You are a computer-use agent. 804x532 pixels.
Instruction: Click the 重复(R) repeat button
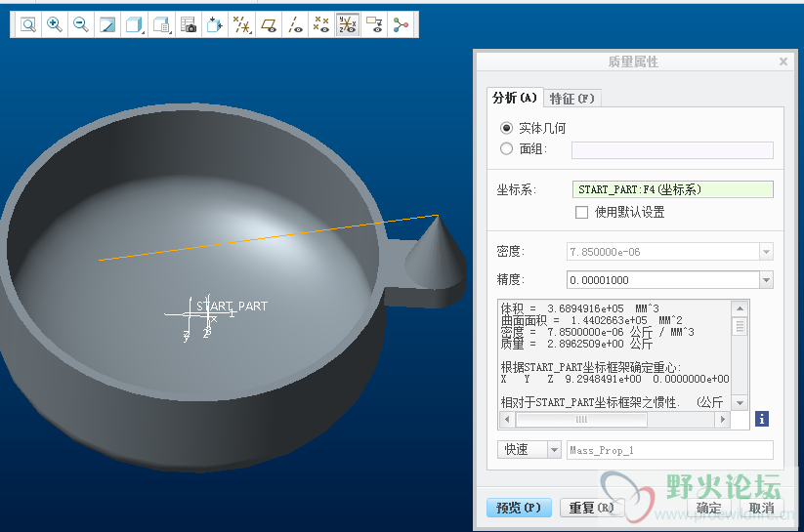pos(591,508)
